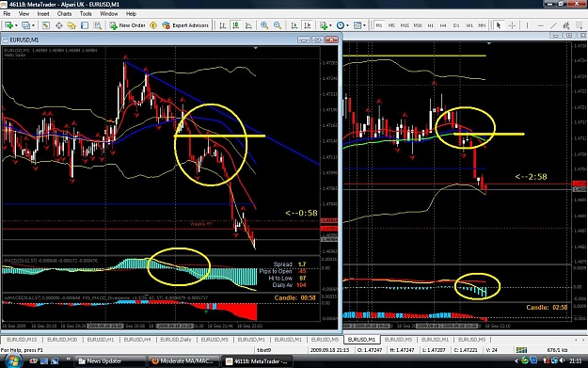The height and width of the screenshot is (368, 588).
Task: Open the Templates icon
Action: [x=358, y=25]
